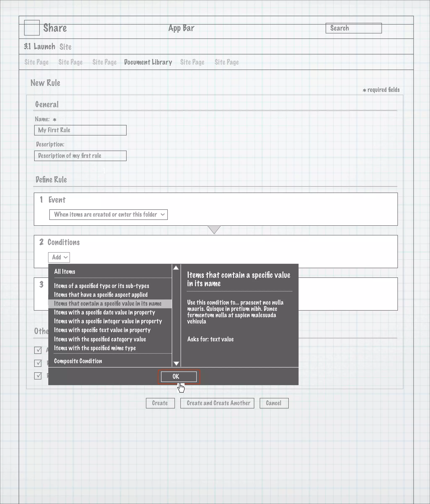Click the rule Name input field
The width and height of the screenshot is (430, 504).
pyautogui.click(x=80, y=130)
